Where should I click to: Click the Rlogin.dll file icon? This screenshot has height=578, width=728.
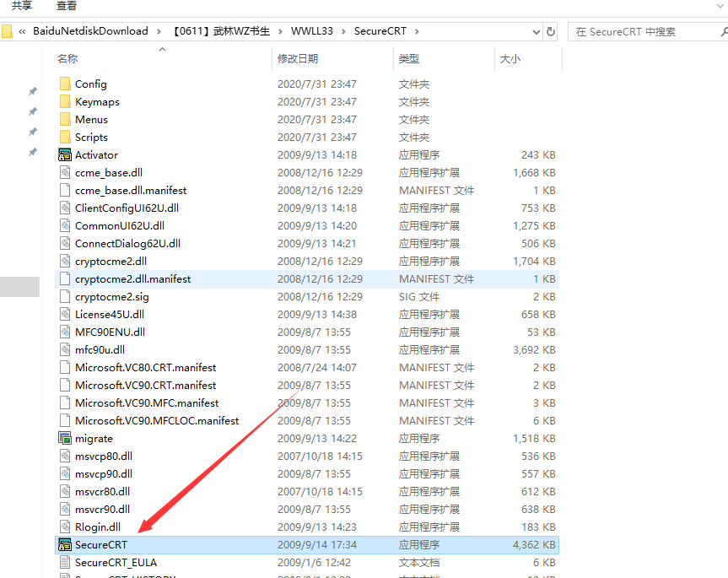[x=65, y=527]
